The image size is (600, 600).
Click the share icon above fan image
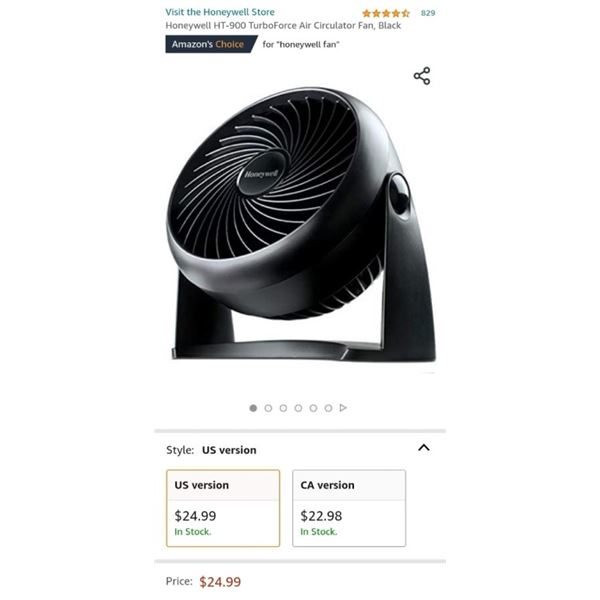coord(422,76)
